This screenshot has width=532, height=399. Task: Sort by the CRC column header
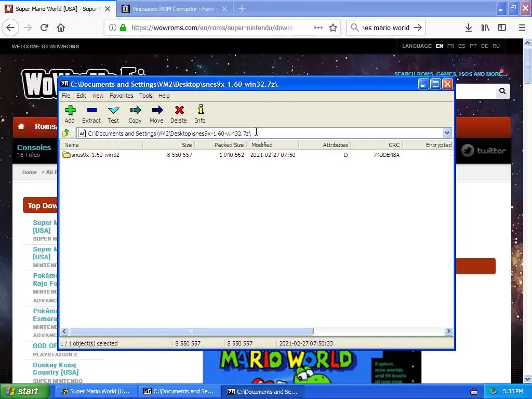coord(377,145)
